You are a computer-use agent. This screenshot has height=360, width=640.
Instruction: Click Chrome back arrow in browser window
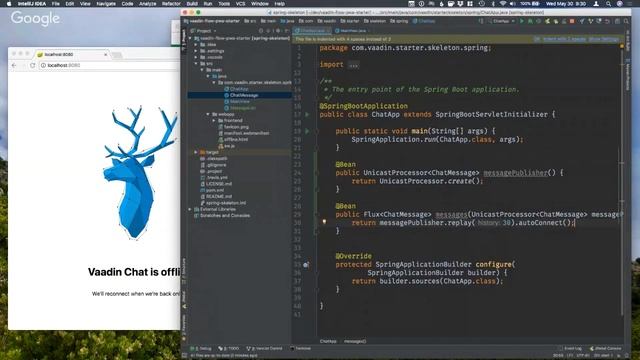pyautogui.click(x=15, y=65)
